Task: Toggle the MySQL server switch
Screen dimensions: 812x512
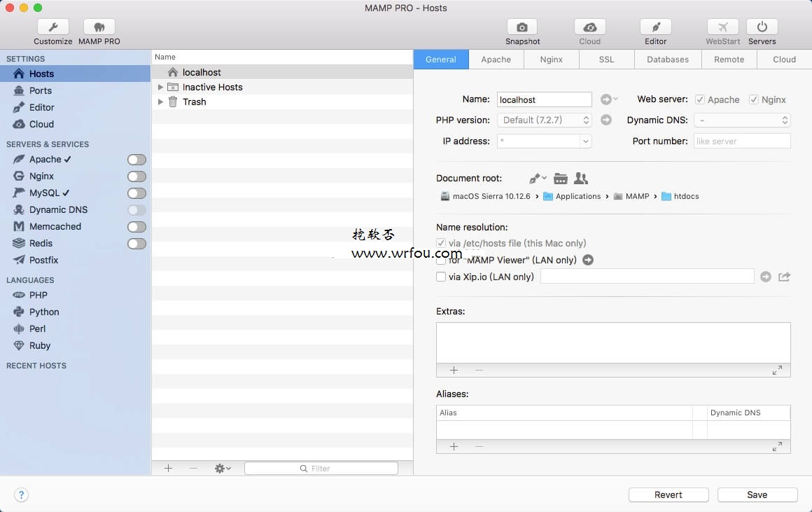Action: tap(136, 193)
